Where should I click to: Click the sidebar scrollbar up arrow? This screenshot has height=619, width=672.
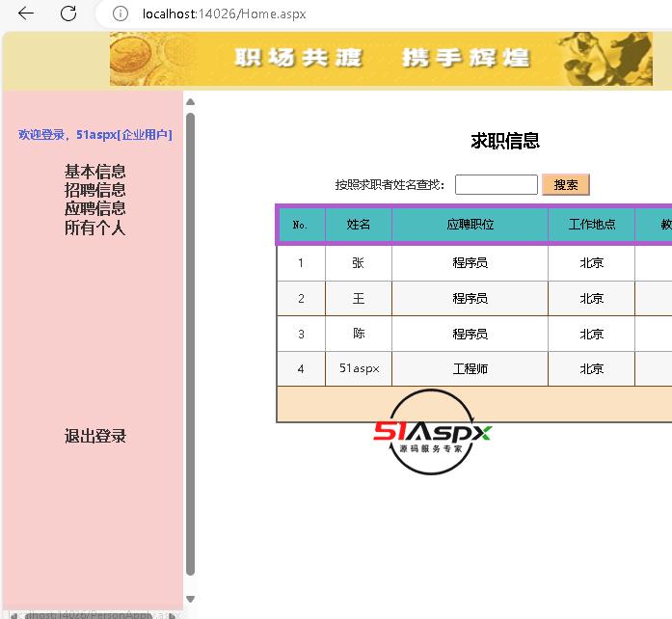coord(191,102)
